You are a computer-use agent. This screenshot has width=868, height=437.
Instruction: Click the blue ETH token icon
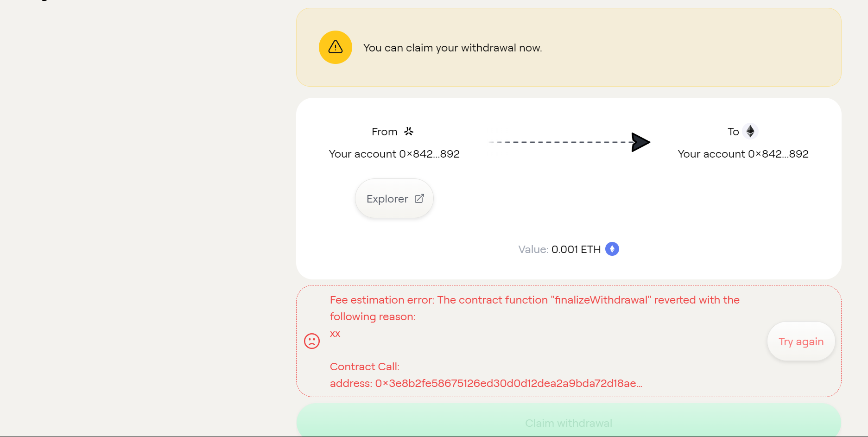point(612,249)
